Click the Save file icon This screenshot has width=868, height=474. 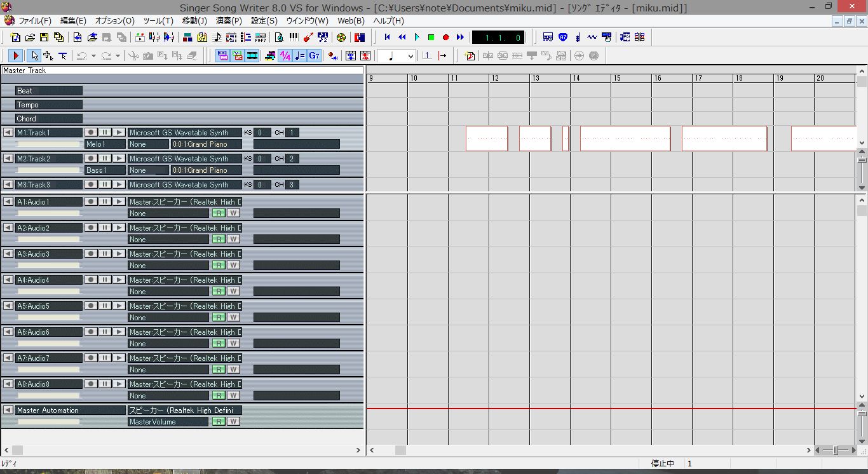pyautogui.click(x=44, y=37)
